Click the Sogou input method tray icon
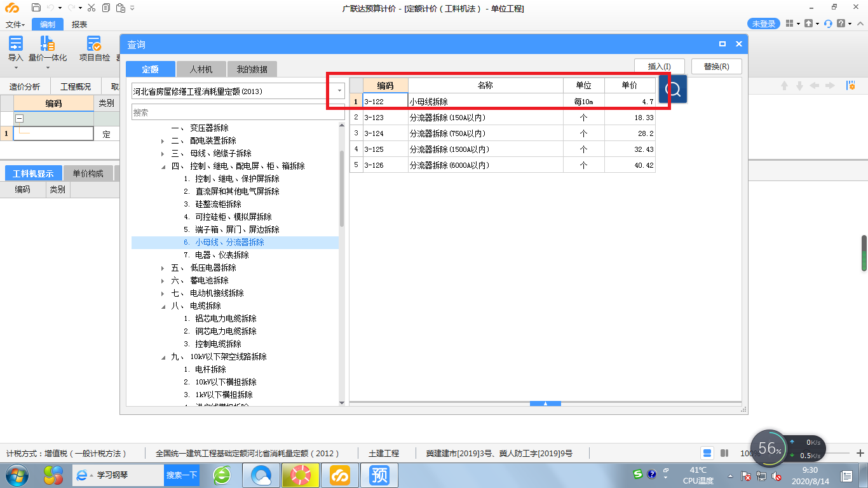Viewport: 868px width, 488px height. pyautogui.click(x=638, y=474)
